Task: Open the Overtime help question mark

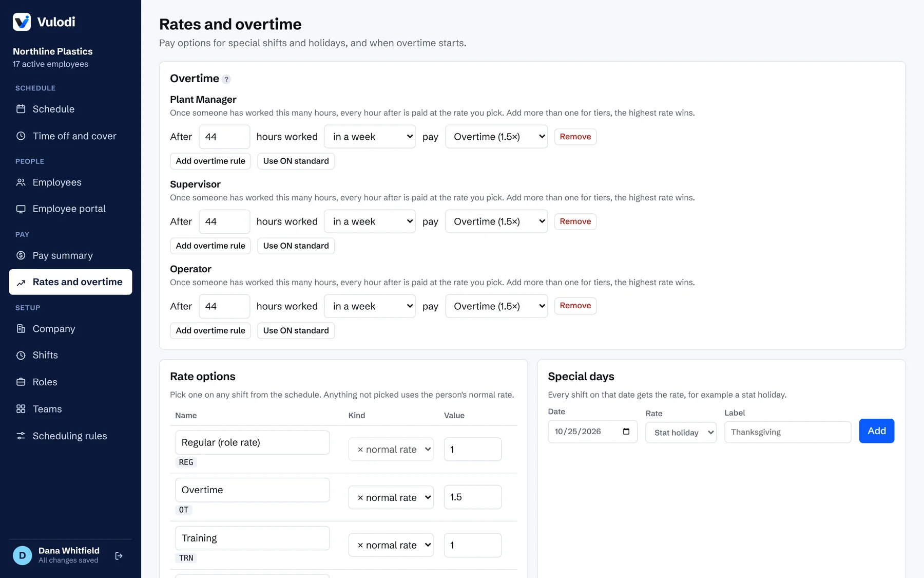Action: click(x=226, y=79)
